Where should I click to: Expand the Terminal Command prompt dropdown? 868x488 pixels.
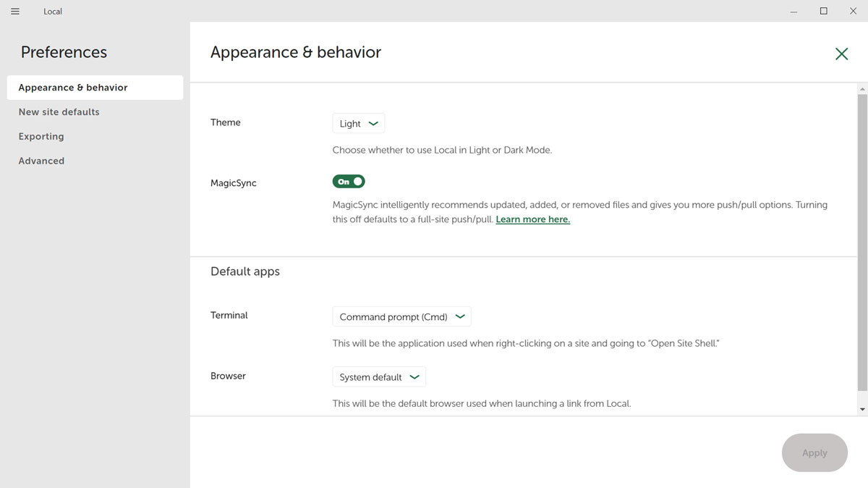(401, 316)
